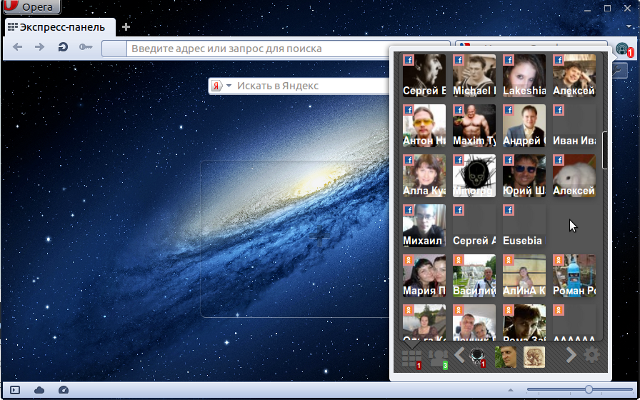This screenshot has height=400, width=640.
Task: Open Eusebia contact tile
Action: coord(524,226)
